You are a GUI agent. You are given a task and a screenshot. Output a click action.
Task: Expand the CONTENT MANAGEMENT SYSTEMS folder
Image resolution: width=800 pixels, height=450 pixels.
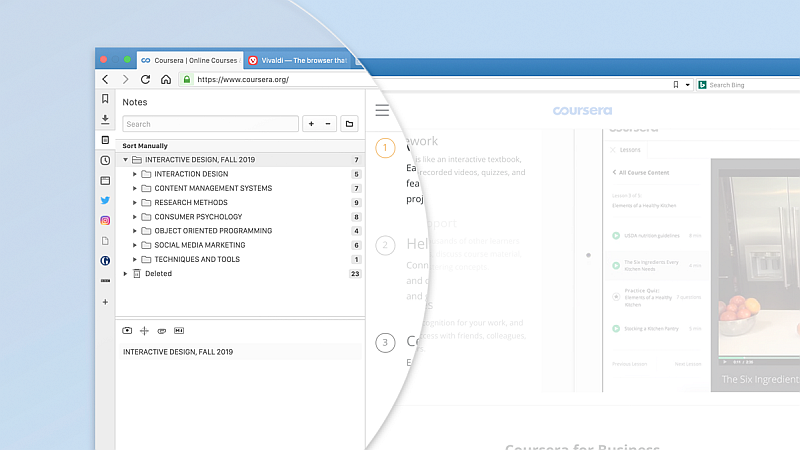pyautogui.click(x=135, y=188)
